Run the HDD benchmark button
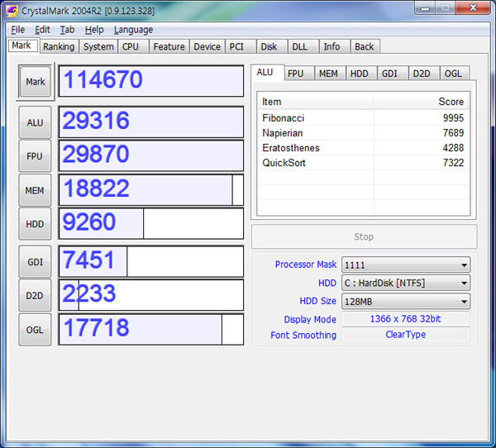This screenshot has width=496, height=448. click(35, 224)
